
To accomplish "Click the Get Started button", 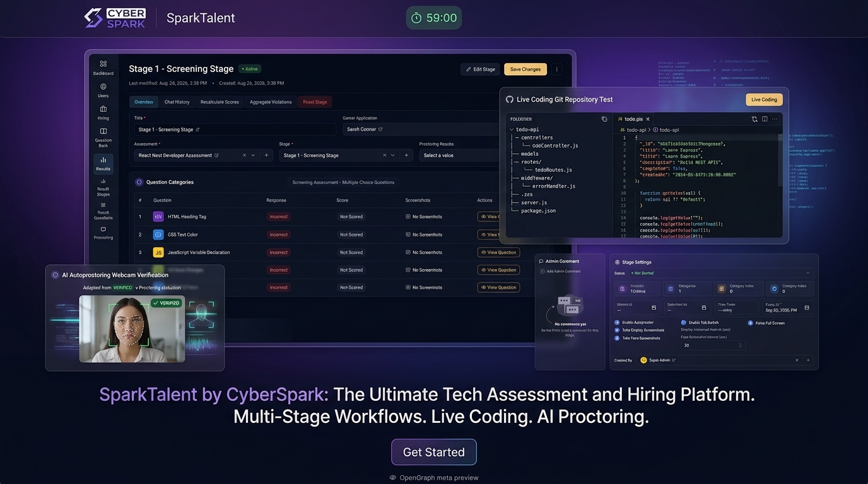I will pos(434,452).
